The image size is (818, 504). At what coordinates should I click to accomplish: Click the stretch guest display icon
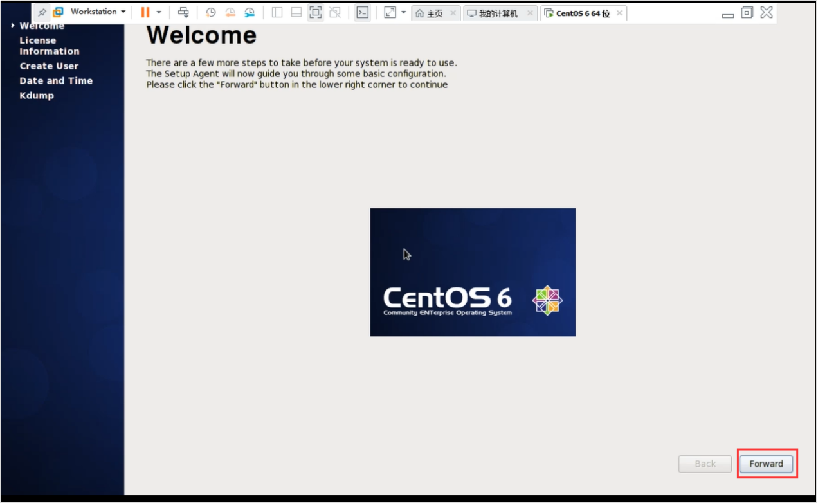390,12
